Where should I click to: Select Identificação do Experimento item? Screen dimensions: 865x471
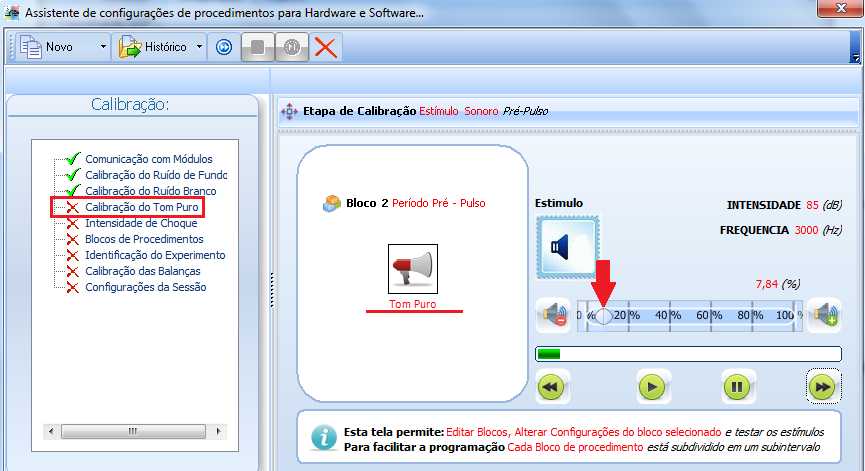(x=155, y=255)
